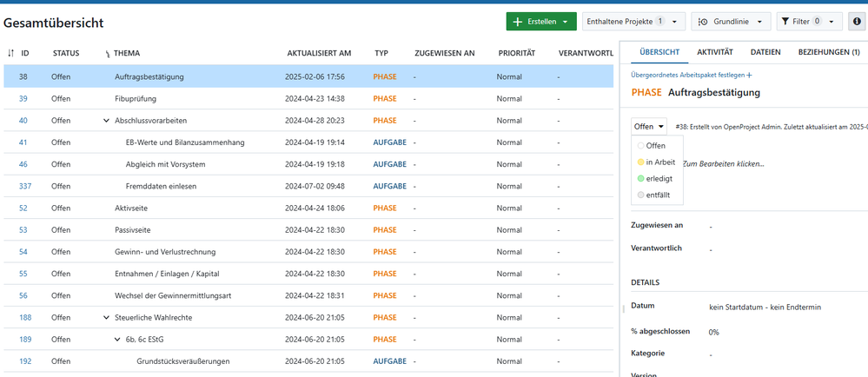
Task: Click the plus icon after Übergeordnetes Arbeitspaket festlegen
Action: (x=750, y=75)
